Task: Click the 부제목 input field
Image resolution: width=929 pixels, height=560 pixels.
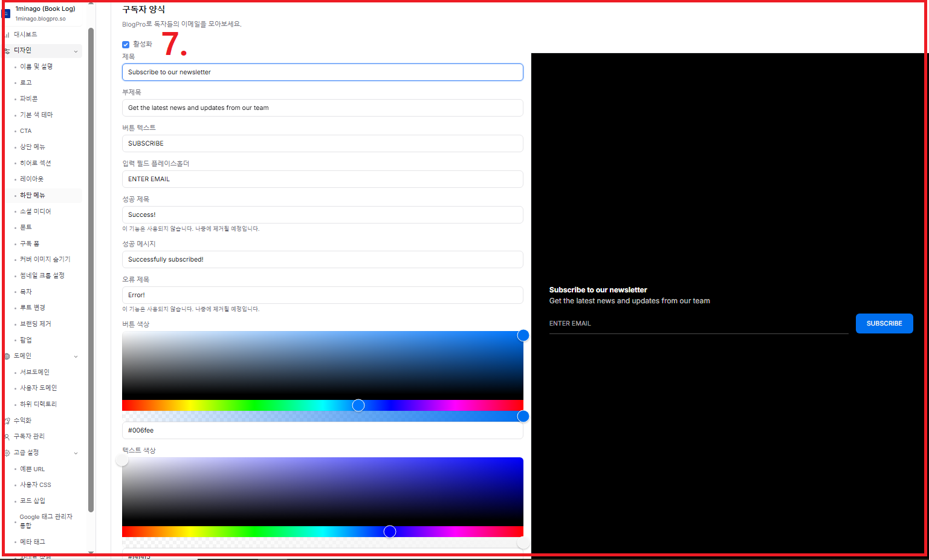Action: 323,108
